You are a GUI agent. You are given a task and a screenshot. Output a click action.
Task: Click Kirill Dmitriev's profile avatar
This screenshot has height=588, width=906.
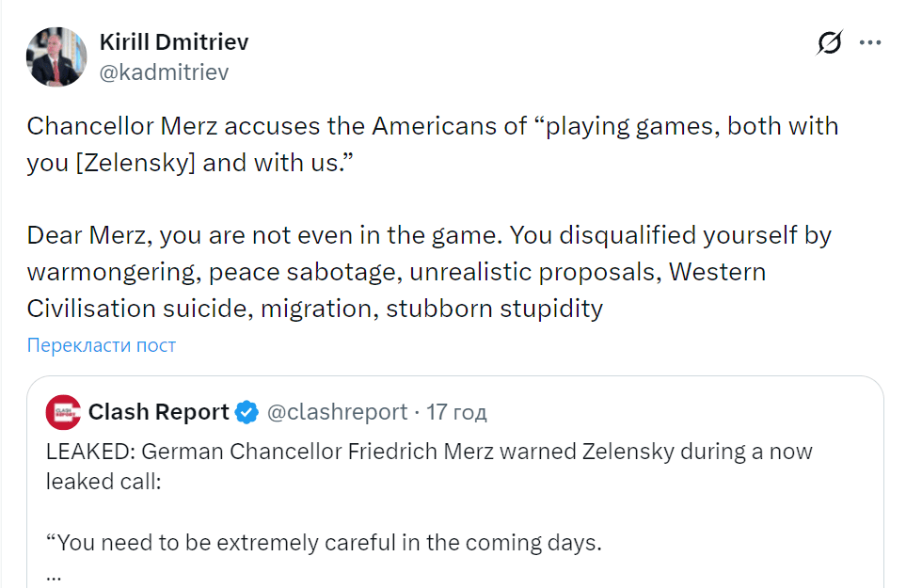[56, 56]
